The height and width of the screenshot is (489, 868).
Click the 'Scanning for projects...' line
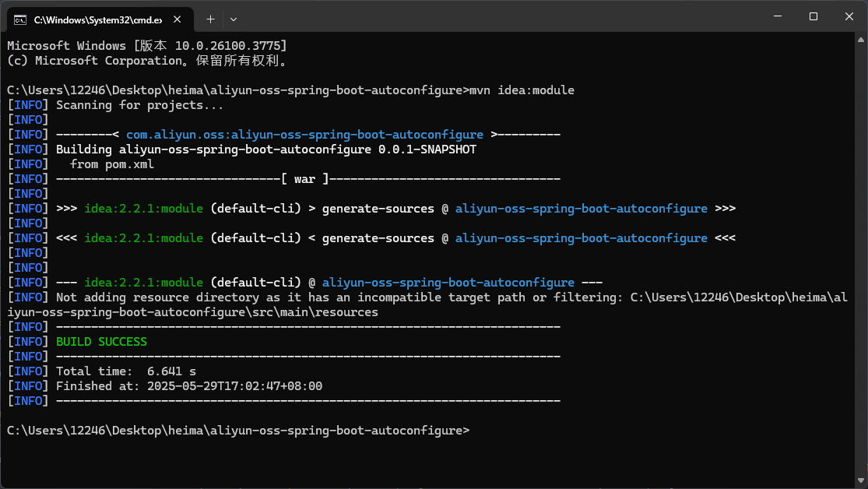pyautogui.click(x=139, y=105)
